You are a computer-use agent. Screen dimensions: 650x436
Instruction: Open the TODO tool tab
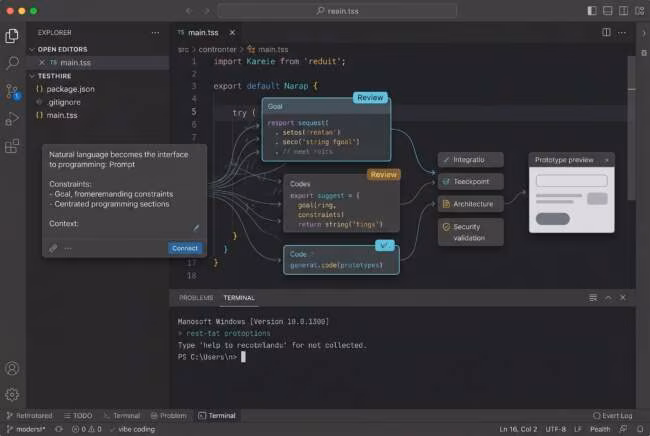[78, 416]
